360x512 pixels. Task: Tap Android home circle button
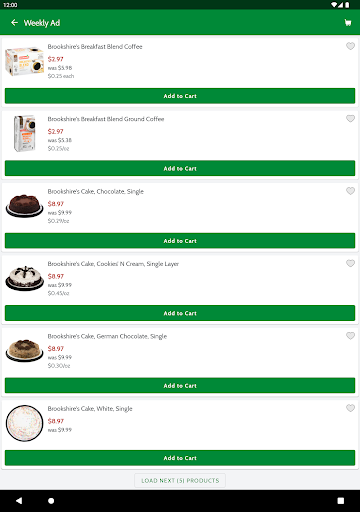(51, 501)
